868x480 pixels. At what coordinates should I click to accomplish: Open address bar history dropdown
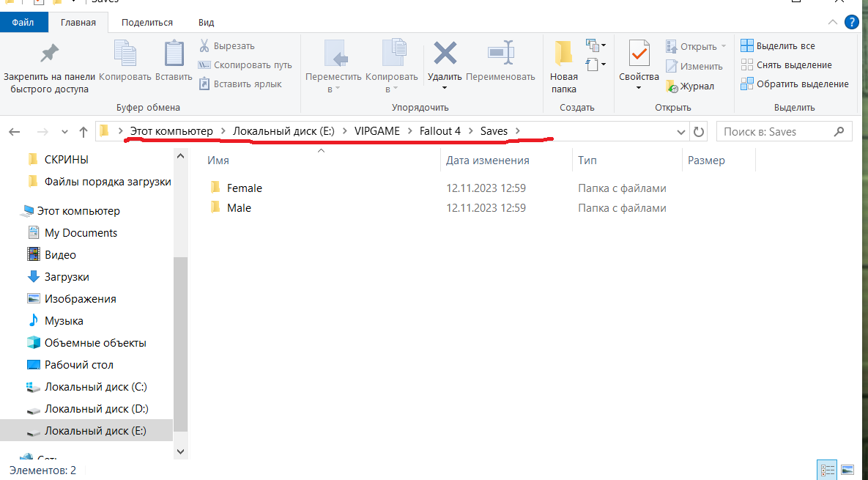681,132
